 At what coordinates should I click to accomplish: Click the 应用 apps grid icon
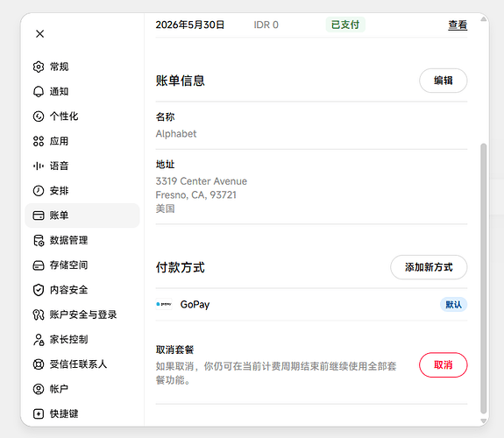click(x=39, y=141)
